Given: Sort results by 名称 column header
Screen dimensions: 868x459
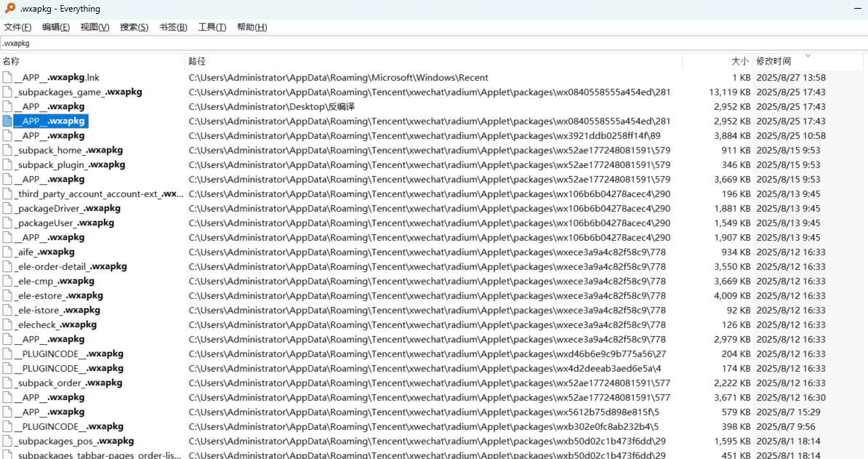Looking at the screenshot, I should 11,62.
